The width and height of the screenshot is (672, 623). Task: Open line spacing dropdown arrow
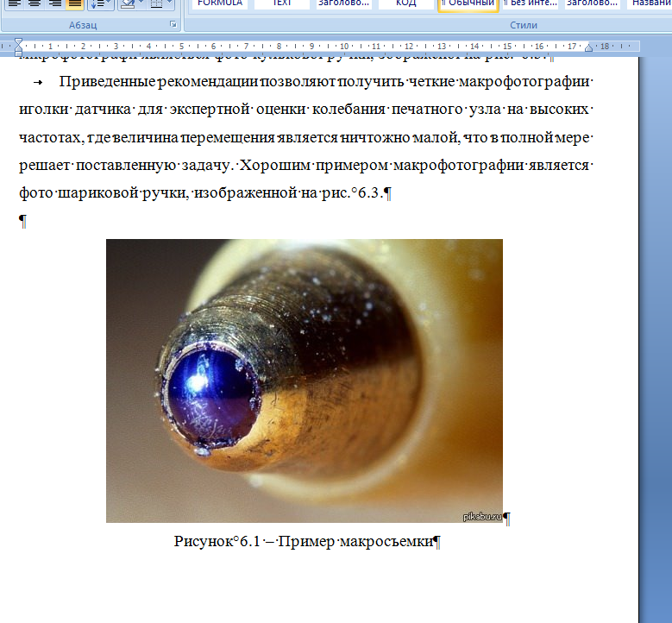pyautogui.click(x=106, y=4)
